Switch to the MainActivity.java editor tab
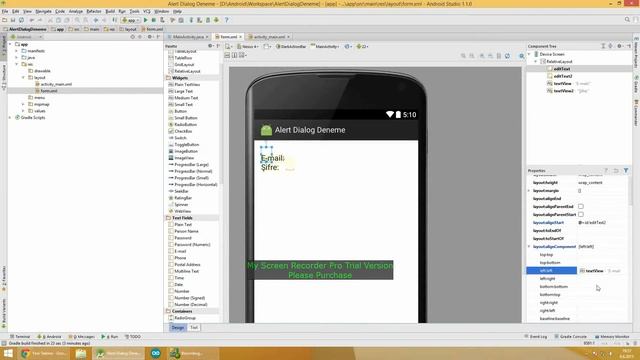 188,37
